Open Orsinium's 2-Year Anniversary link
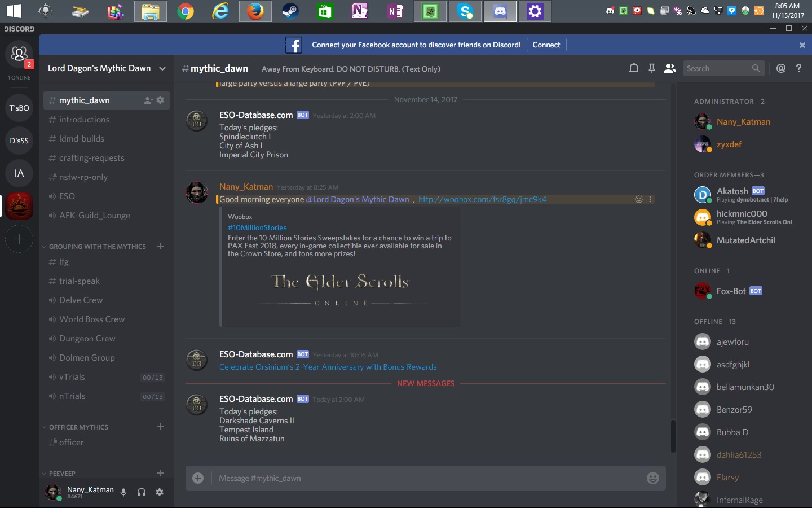The width and height of the screenshot is (812, 508). [328, 367]
